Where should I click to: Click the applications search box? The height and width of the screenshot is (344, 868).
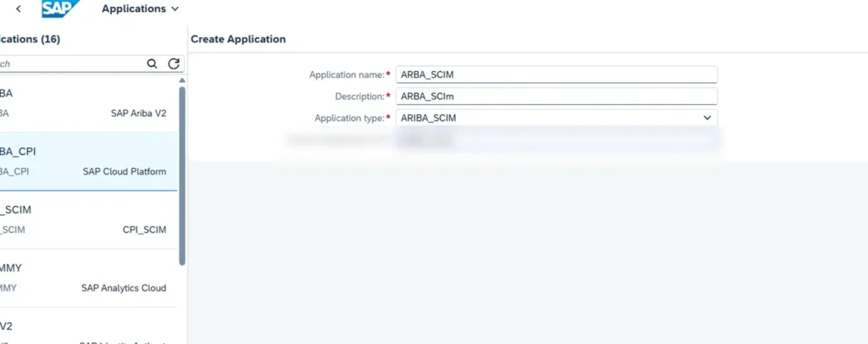point(72,64)
